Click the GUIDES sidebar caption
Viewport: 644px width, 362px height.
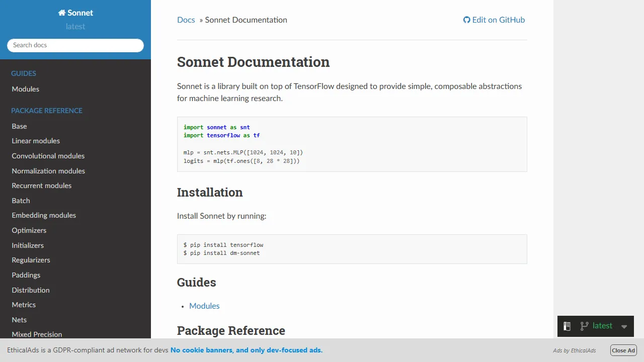pyautogui.click(x=24, y=73)
